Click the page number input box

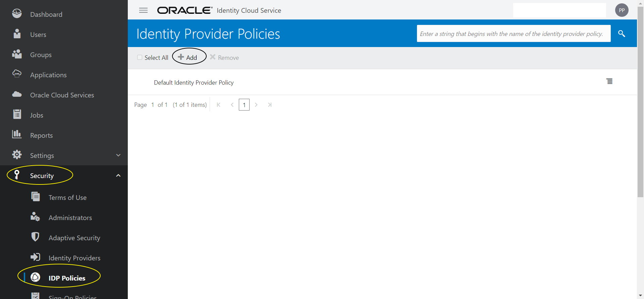tap(244, 105)
